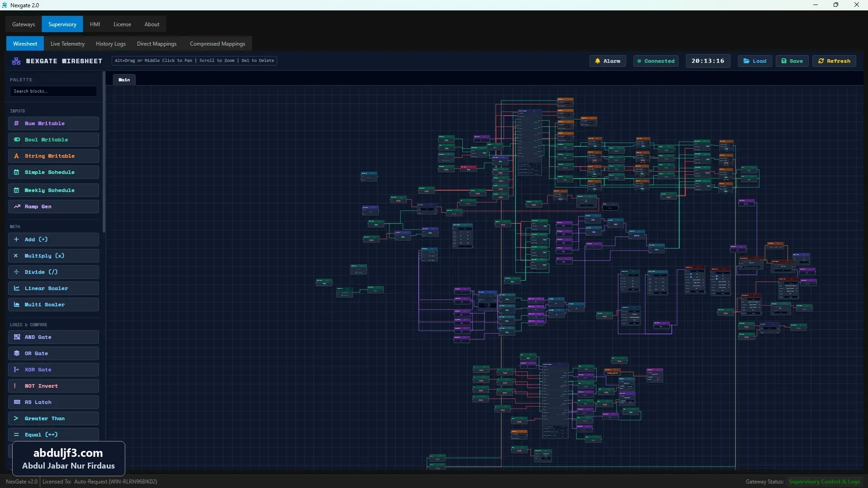The image size is (868, 488).
Task: Click the Refresh button
Action: (x=834, y=61)
